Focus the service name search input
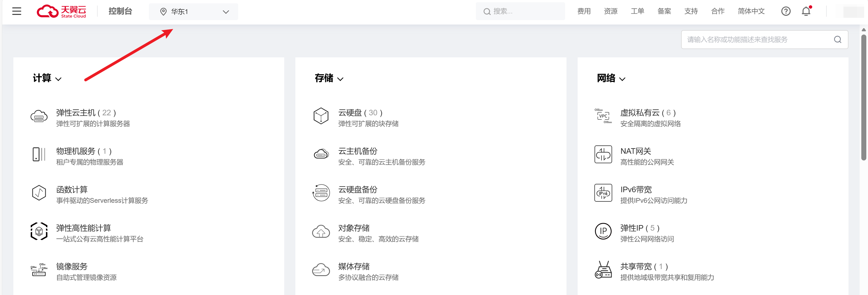This screenshot has height=295, width=868. (764, 40)
